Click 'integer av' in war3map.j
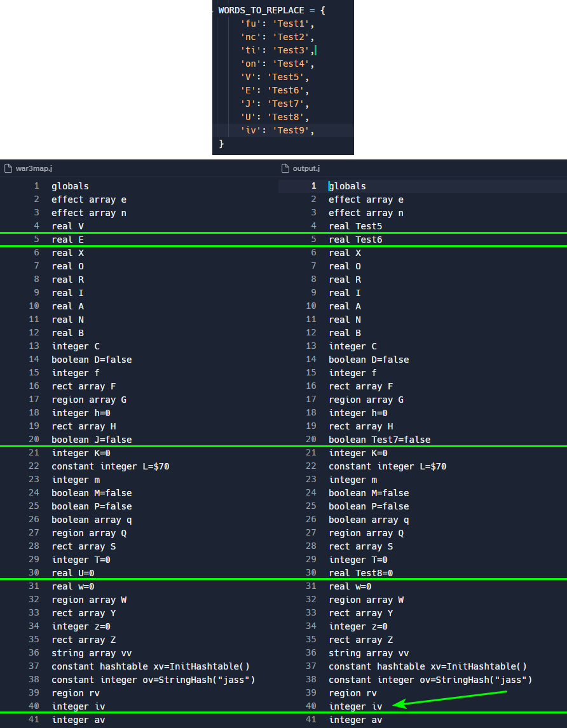567x728 pixels. pyautogui.click(x=78, y=720)
